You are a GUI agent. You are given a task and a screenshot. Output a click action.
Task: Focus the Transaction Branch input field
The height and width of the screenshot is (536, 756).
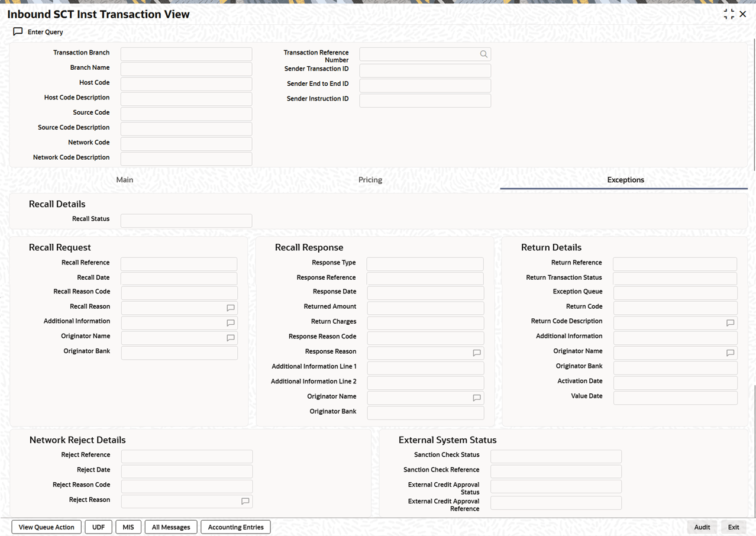pyautogui.click(x=186, y=54)
